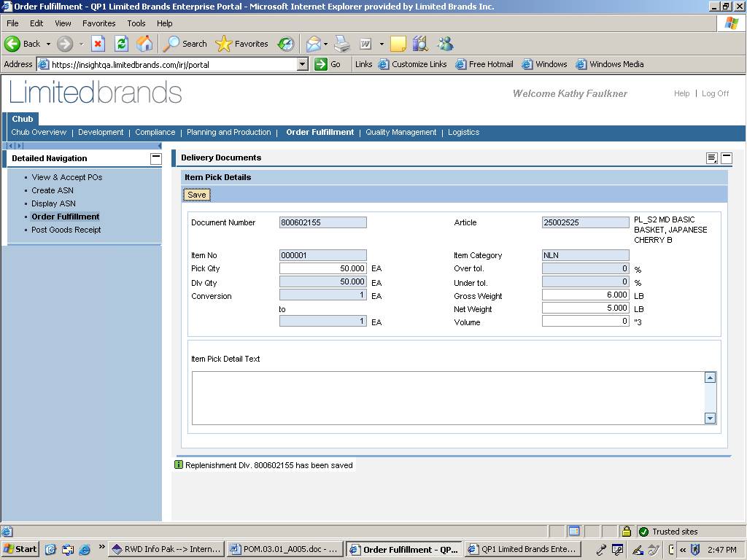Screen dimensions: 747x560
Task: Click the Pick Qty input field
Action: (323, 268)
